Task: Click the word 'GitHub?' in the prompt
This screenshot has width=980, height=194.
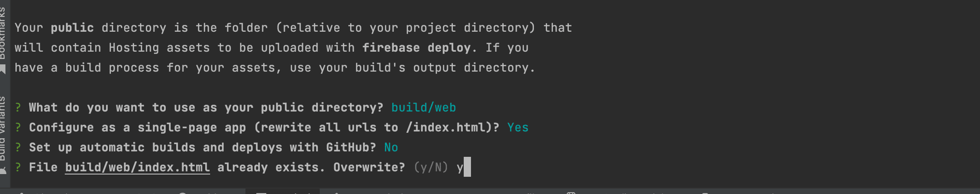Action: tap(351, 147)
